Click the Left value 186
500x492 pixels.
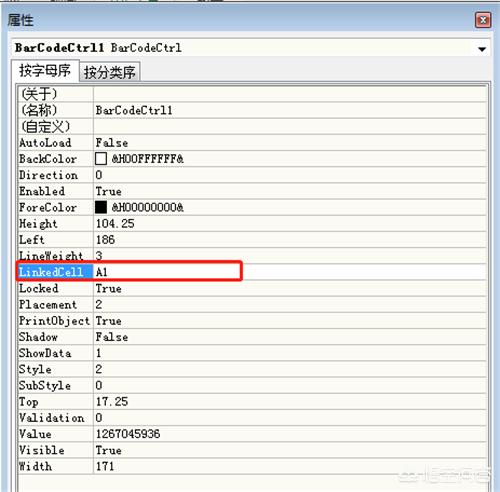105,240
